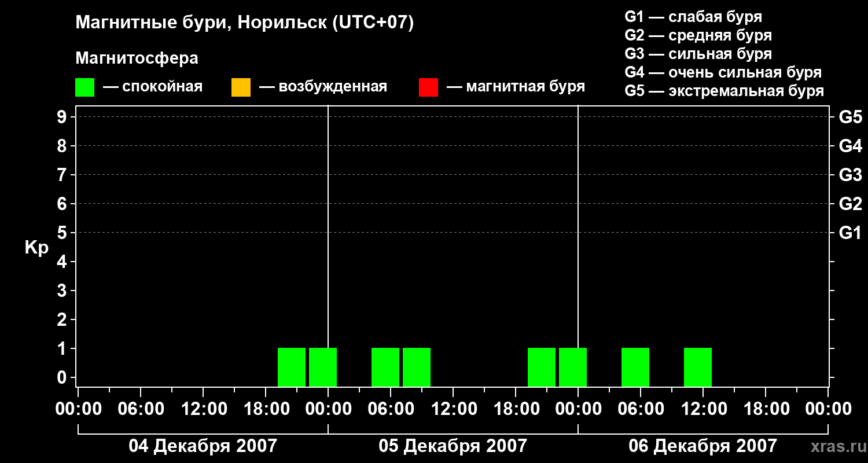Click the 'G1 — слабая буря' legend line
Screen dimensions: 868x463
click(693, 17)
